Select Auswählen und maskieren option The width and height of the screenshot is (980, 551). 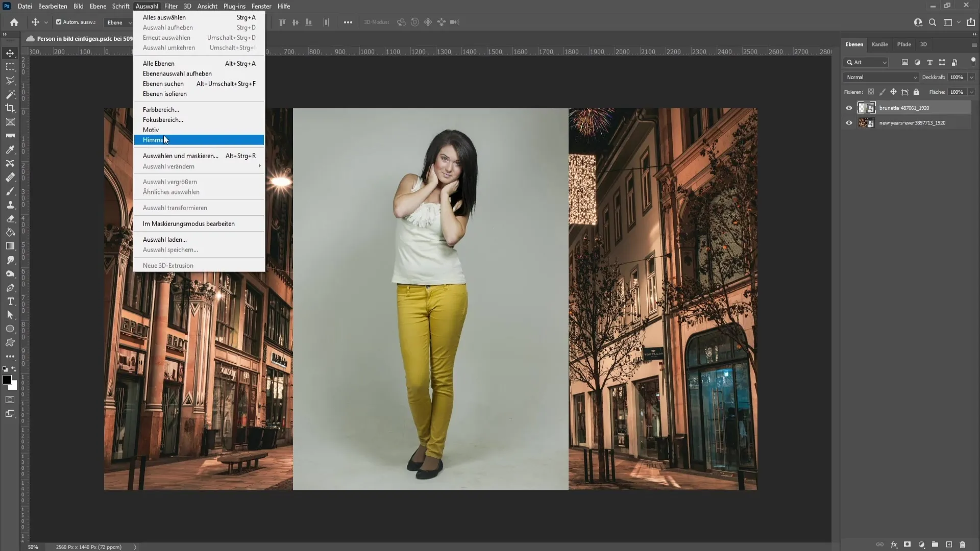[180, 156]
